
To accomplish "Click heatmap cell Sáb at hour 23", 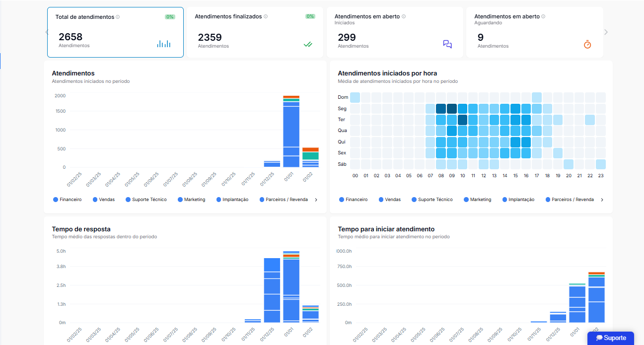I will pyautogui.click(x=600, y=164).
